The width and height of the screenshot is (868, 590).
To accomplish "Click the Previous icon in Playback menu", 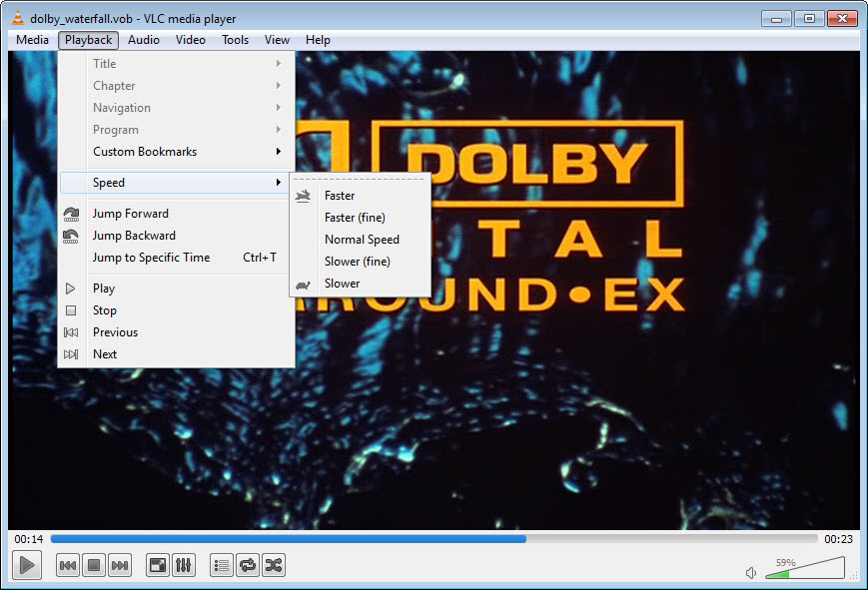I will point(71,332).
